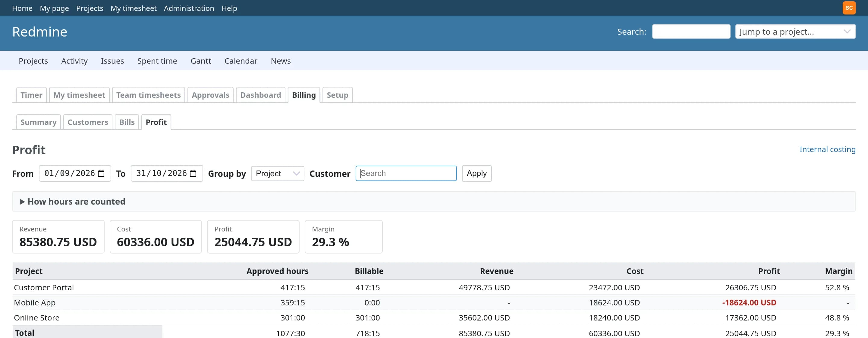Go to the Dashboard tab
Screen dimensions: 868x338
[x=260, y=95]
